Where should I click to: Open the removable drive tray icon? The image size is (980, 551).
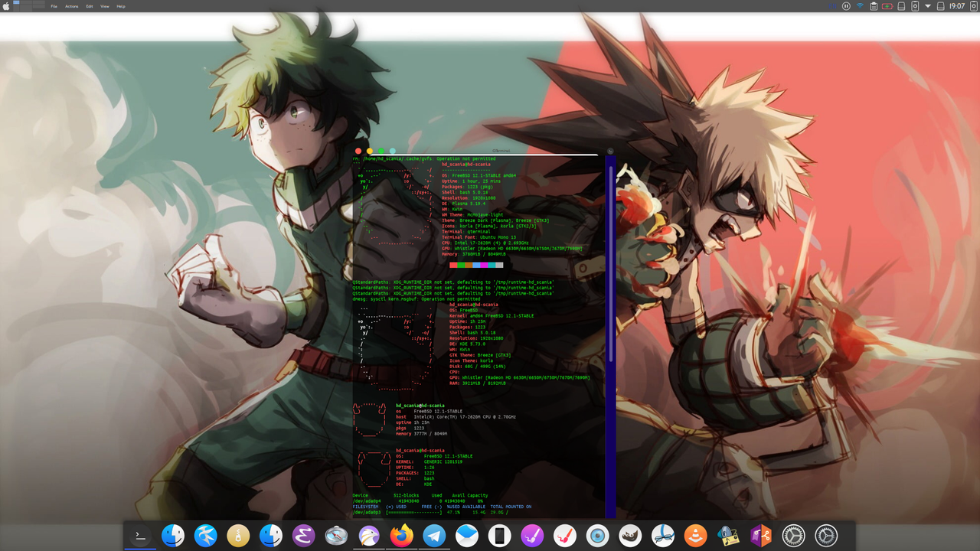901,6
